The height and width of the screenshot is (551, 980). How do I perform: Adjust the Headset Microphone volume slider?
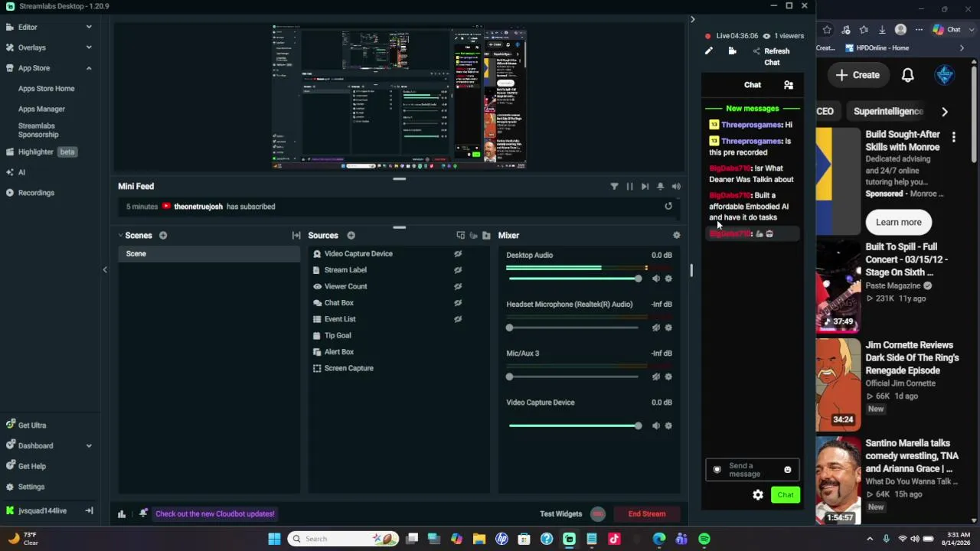click(x=574, y=328)
